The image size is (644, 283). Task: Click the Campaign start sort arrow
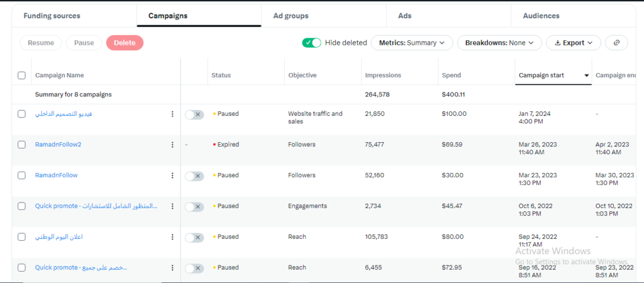pyautogui.click(x=586, y=75)
